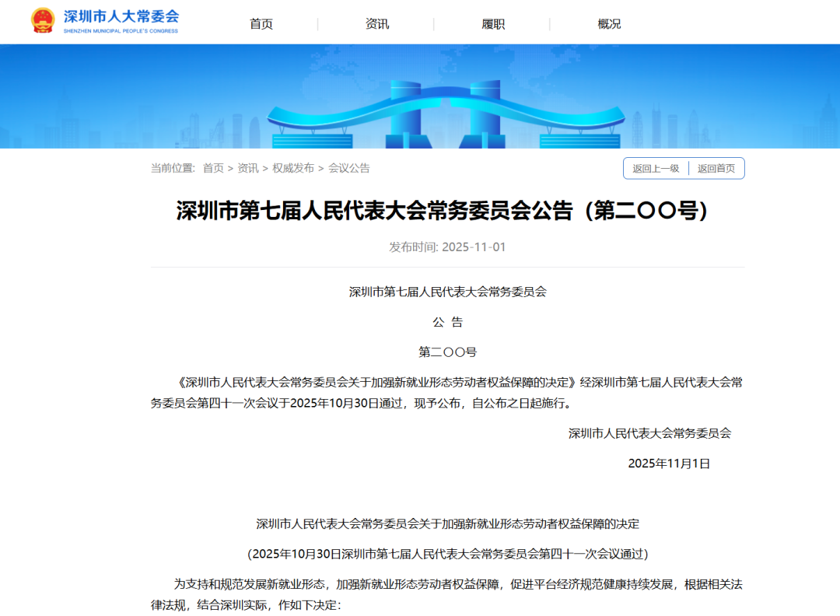
Task: Open the 首页 navigation menu item
Action: click(x=261, y=23)
